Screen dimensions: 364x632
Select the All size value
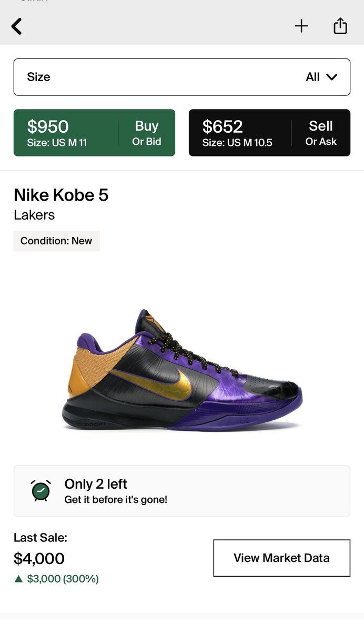pyautogui.click(x=312, y=77)
